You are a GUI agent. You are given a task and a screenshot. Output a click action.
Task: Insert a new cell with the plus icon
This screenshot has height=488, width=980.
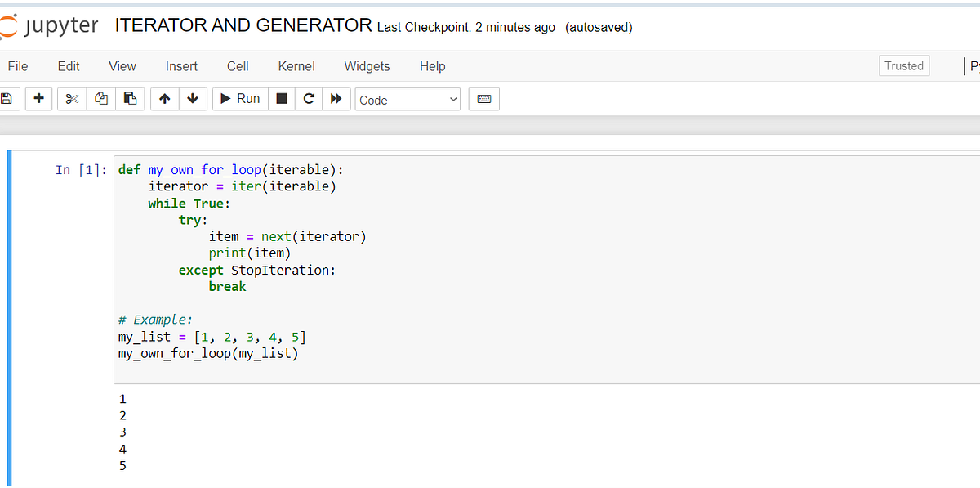(38, 98)
